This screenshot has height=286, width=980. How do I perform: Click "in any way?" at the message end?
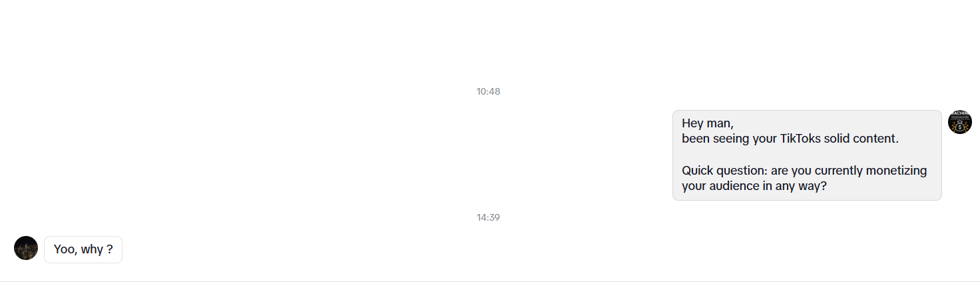795,186
